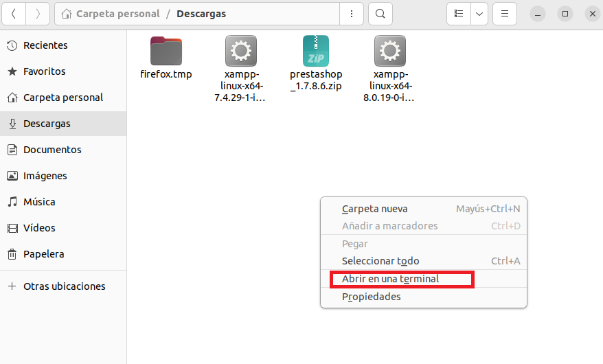This screenshot has height=364, width=603.
Task: Click Seleccionar todo in context menu
Action: click(380, 261)
